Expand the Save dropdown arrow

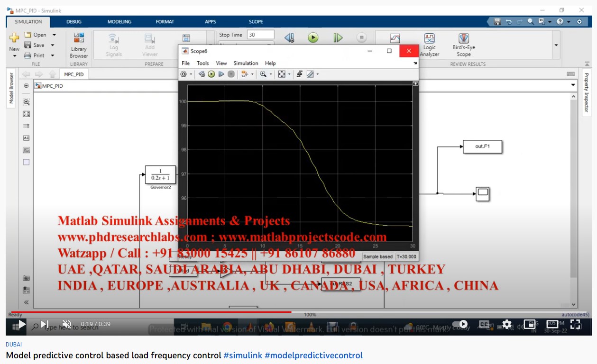(52, 45)
